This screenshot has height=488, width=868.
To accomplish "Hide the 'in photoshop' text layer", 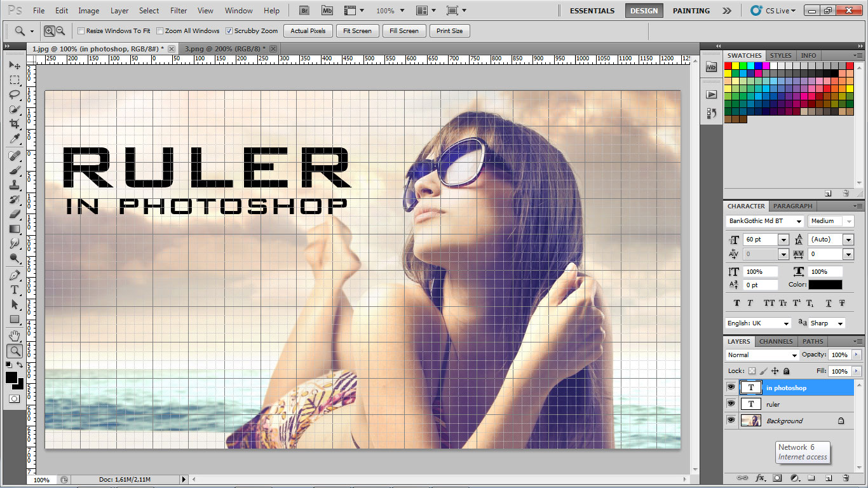I will (731, 388).
